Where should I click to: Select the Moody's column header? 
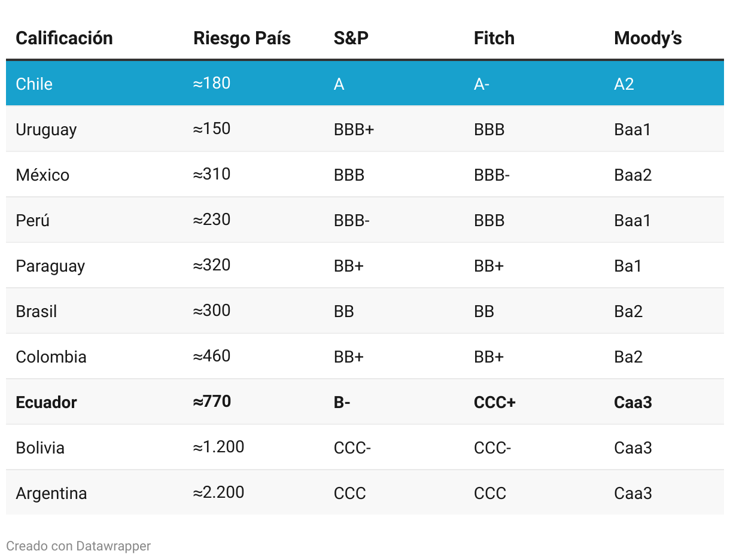(x=647, y=38)
